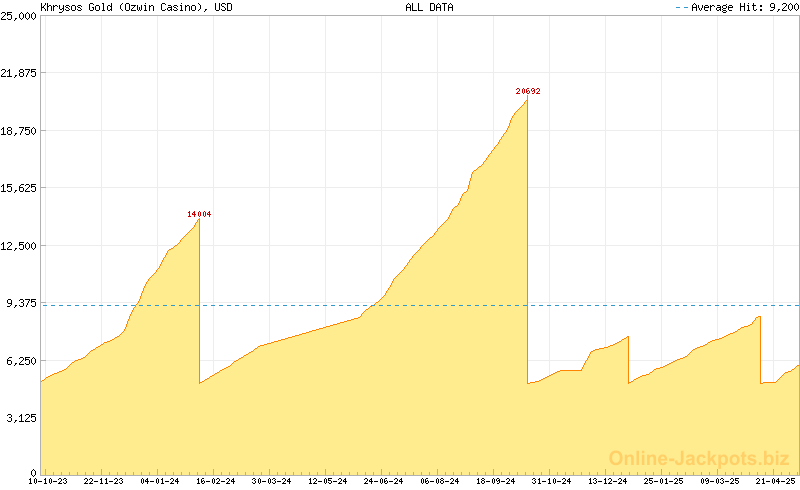Viewport: 800px width, 490px height.
Task: Click the 14004 peak value label
Action: (199, 214)
